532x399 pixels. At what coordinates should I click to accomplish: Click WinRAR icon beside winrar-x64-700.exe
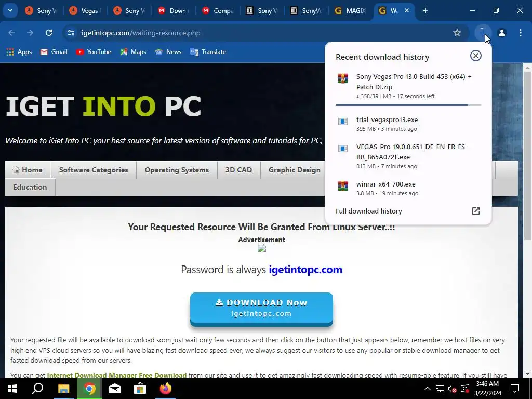coord(343,186)
